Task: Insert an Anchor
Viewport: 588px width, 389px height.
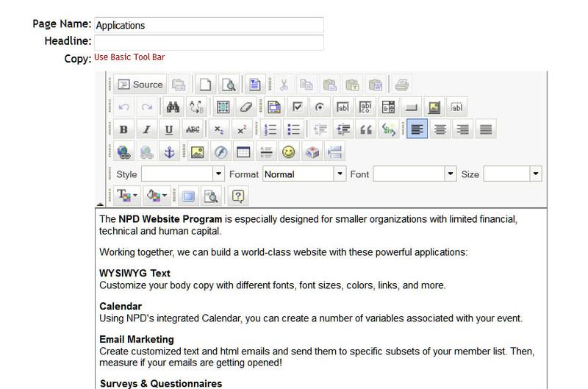Action: (x=170, y=152)
